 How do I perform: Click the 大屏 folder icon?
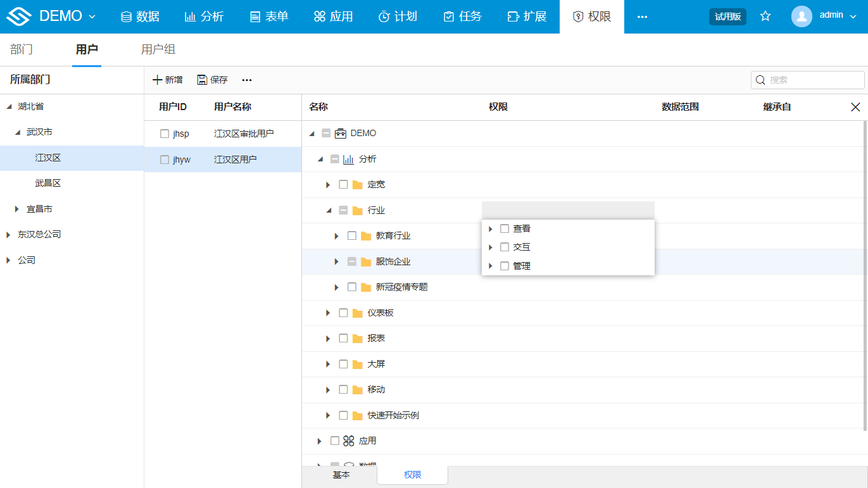pos(358,364)
